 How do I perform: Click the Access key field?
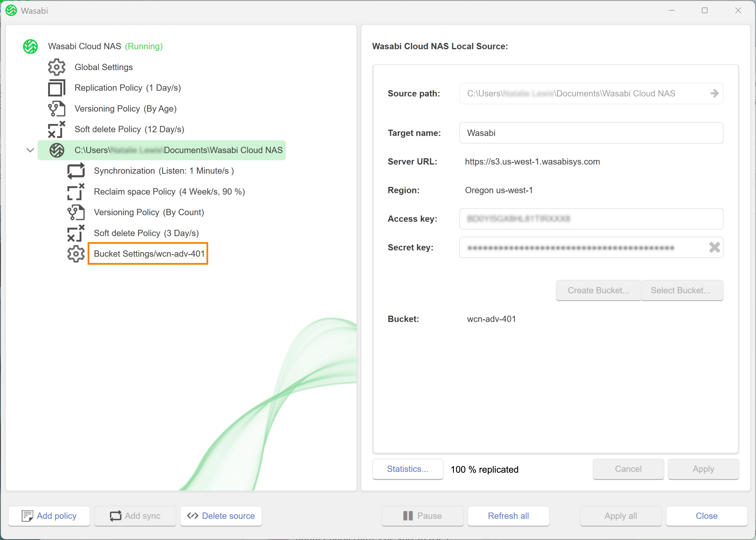point(591,219)
